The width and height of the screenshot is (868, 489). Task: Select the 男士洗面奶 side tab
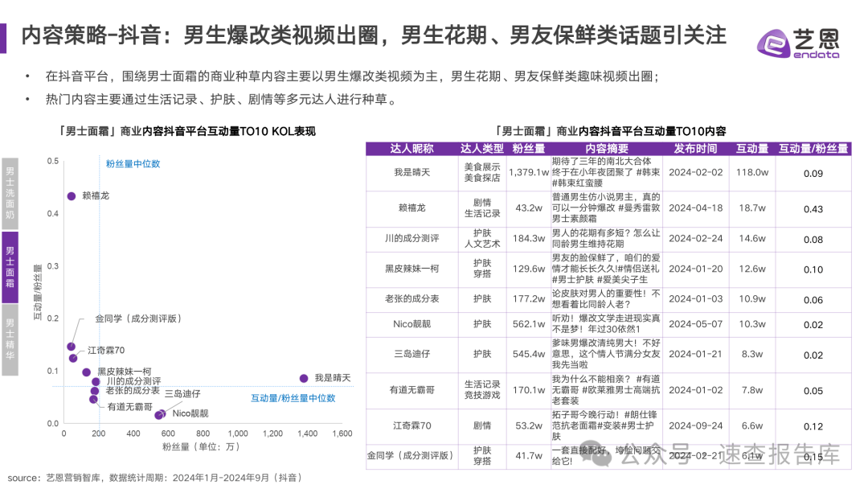pyautogui.click(x=10, y=193)
